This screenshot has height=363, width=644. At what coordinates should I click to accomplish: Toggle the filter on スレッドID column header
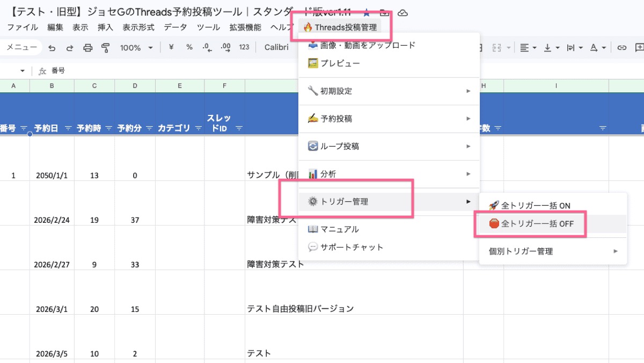point(239,128)
